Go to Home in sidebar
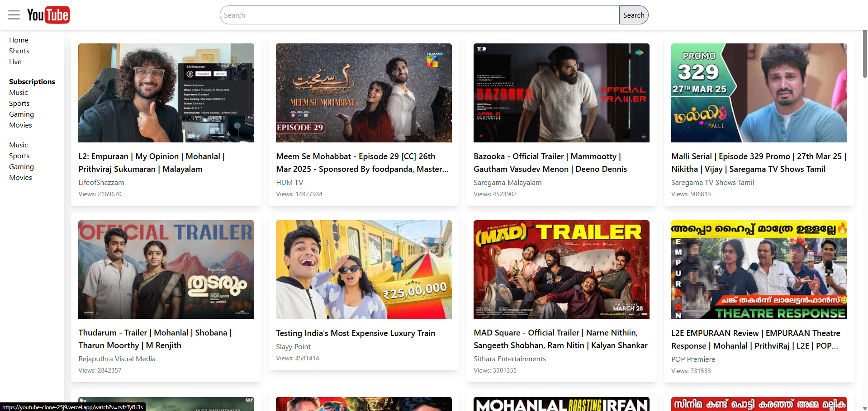 click(19, 40)
